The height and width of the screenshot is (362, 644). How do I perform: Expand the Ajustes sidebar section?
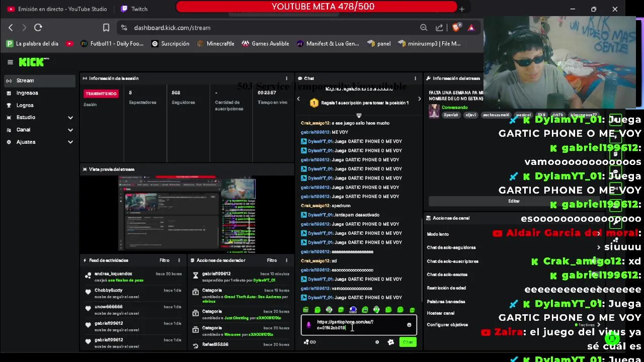(x=39, y=142)
